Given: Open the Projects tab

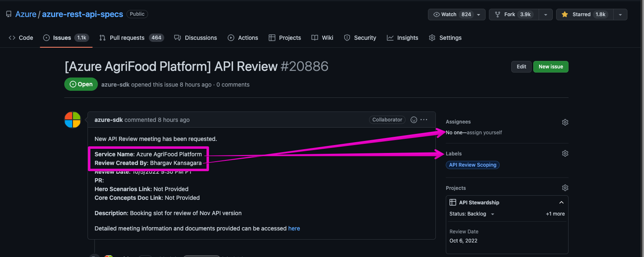Looking at the screenshot, I should click(x=285, y=38).
